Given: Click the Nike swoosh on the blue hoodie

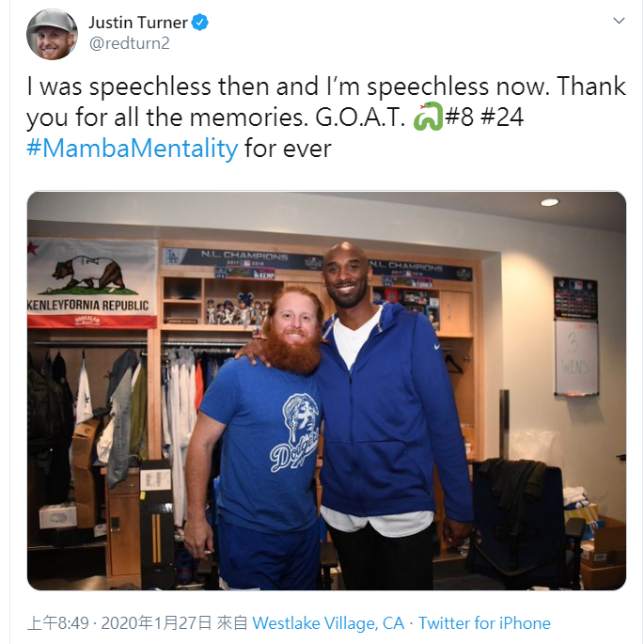Looking at the screenshot, I should tap(436, 346).
